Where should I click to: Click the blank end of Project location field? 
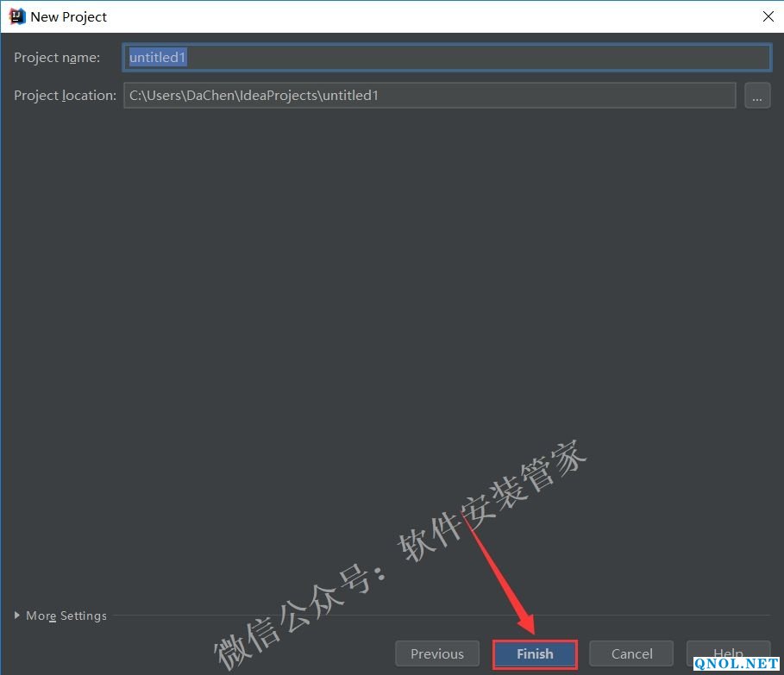604,96
